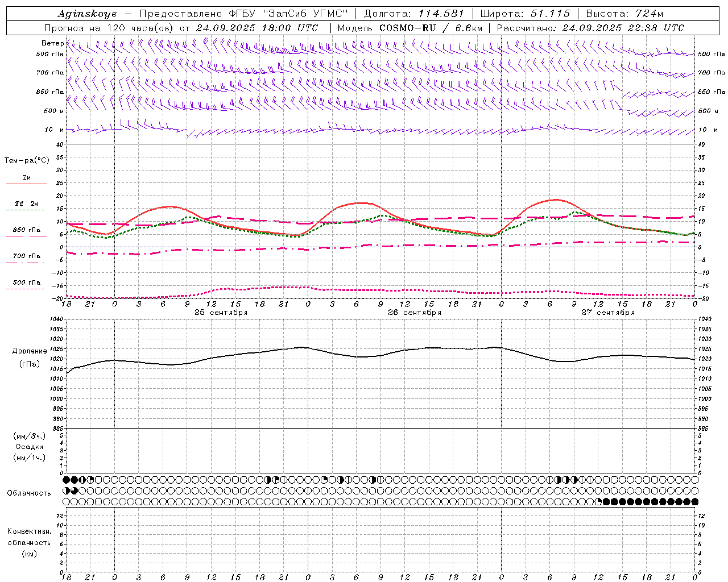The image size is (728, 582).
Task: Click the "Модель COSMO-RU / 6.6км" text
Action: [x=410, y=28]
